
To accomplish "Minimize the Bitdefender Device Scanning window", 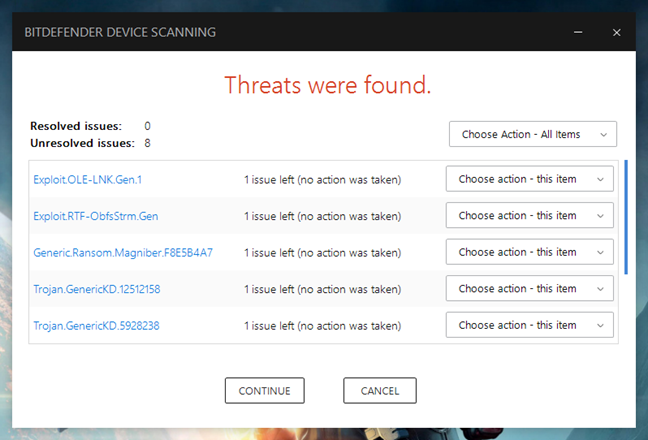I will 578,32.
